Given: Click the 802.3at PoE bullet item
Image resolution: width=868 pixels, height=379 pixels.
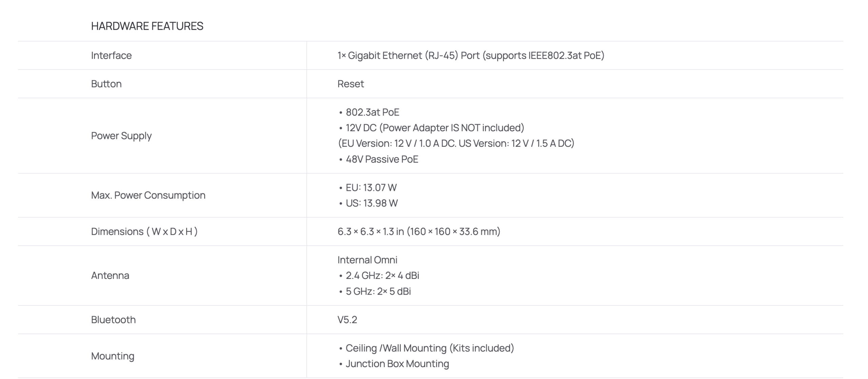Looking at the screenshot, I should 372,112.
